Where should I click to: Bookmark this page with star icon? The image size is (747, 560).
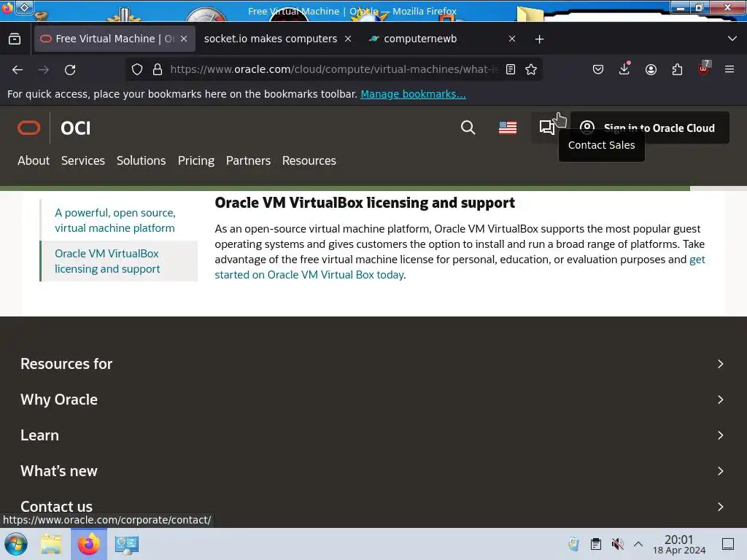pos(531,69)
